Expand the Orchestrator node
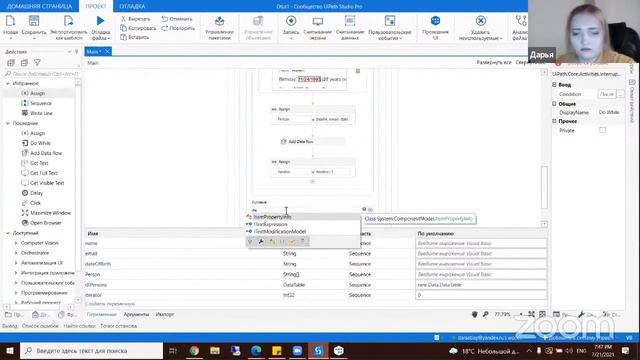Viewport: 640px width, 360px height. point(16,253)
